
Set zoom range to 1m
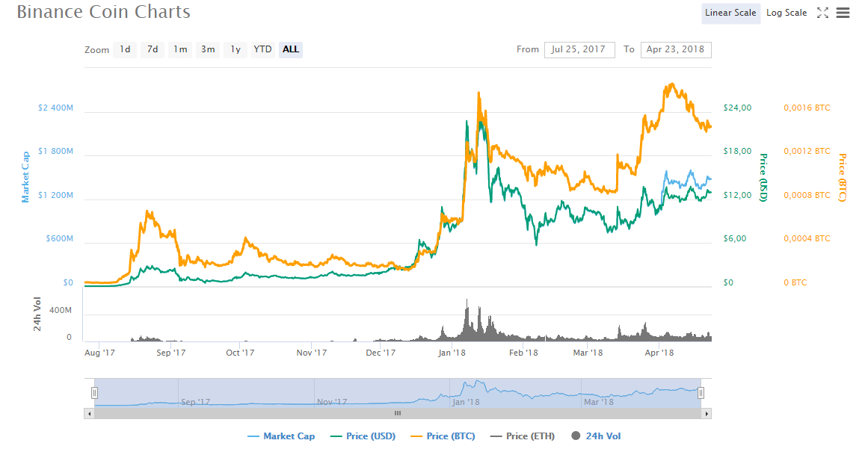180,49
